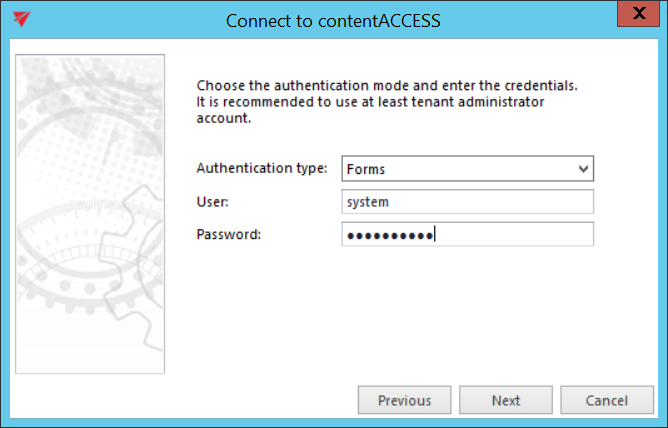
Task: Click the gear artwork side panel
Action: coord(90,213)
